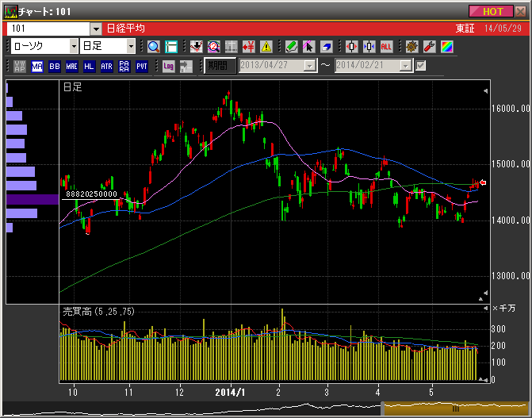Click the yen symbol toolbar icon
Viewport: 532px width, 418px height.
click(249, 46)
